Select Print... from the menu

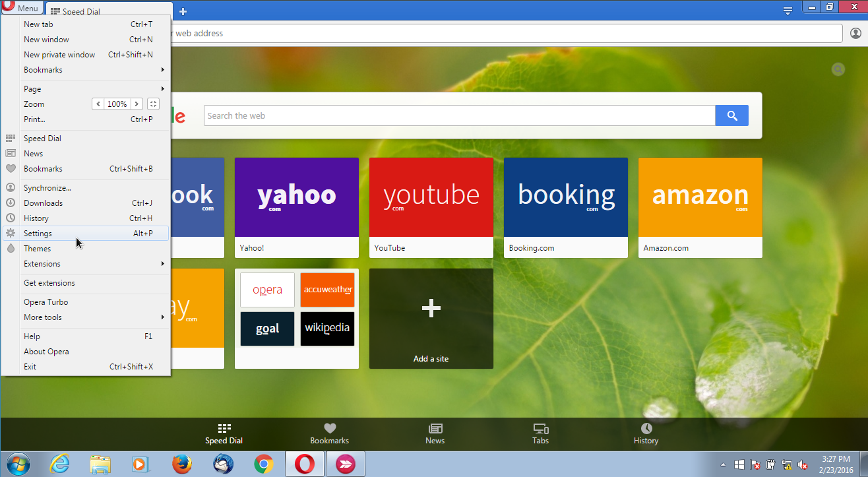pos(86,119)
